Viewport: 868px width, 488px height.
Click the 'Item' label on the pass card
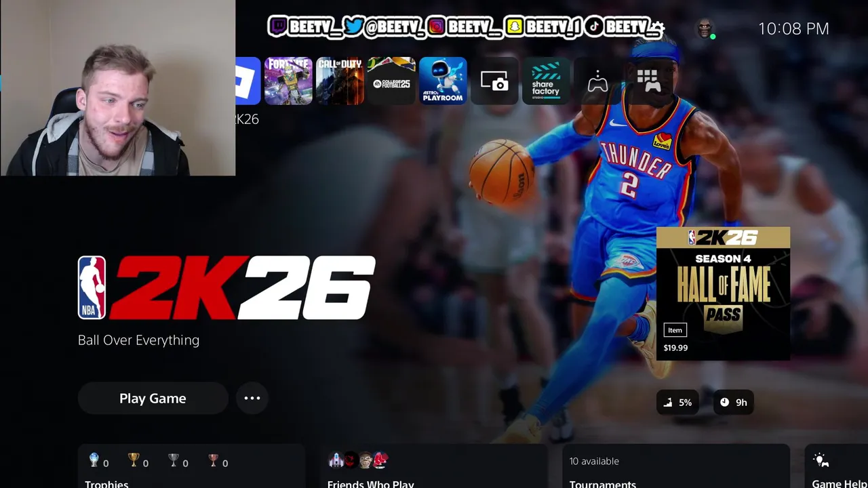click(675, 330)
